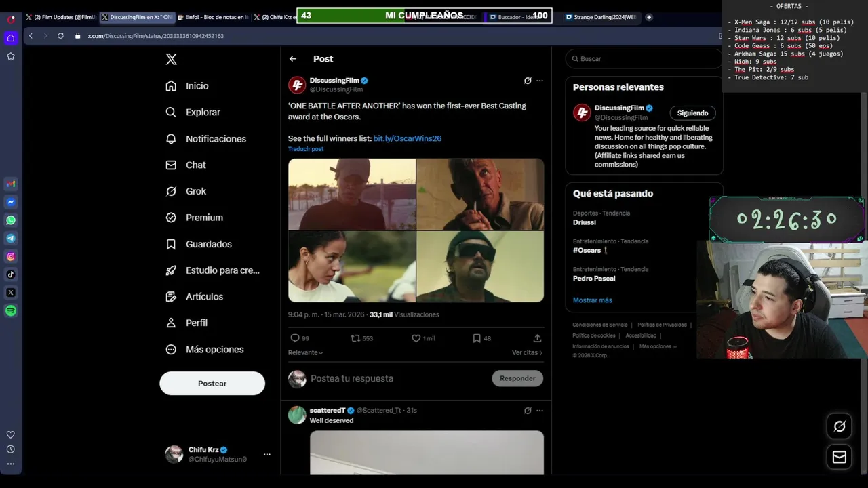Open WhatsApp in the Opera sidebar

(x=11, y=220)
